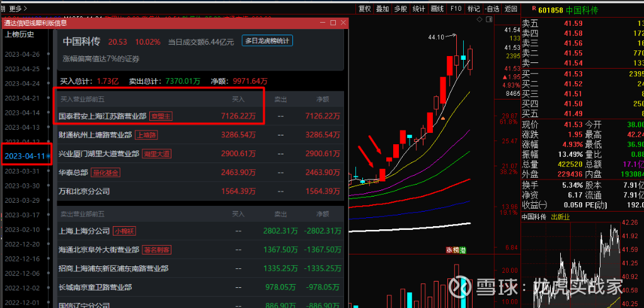The height and width of the screenshot is (308, 644).
Task: Close the 通达信短线犀利版信息 dialog
Action: click(x=343, y=23)
